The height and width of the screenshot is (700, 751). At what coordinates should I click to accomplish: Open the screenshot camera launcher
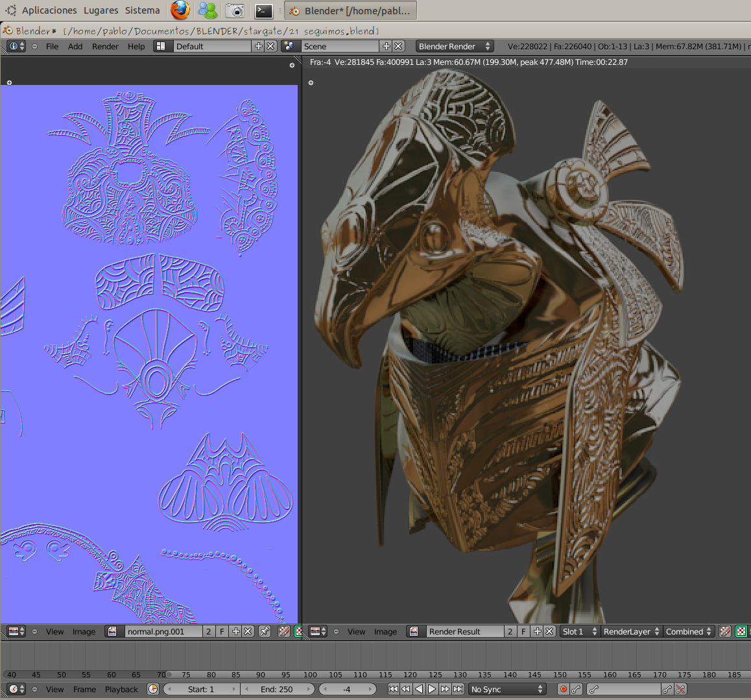tap(235, 10)
